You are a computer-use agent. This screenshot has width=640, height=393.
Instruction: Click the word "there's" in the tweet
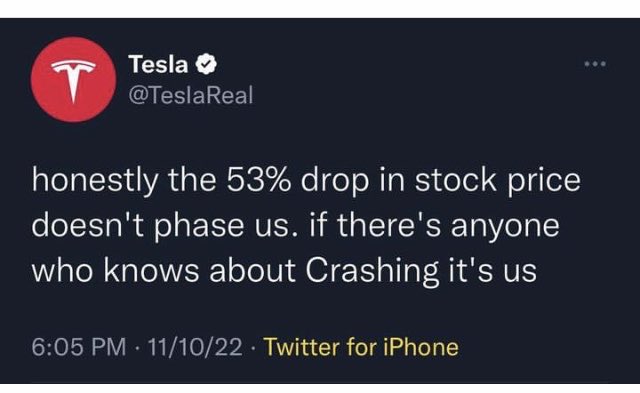[x=389, y=225]
